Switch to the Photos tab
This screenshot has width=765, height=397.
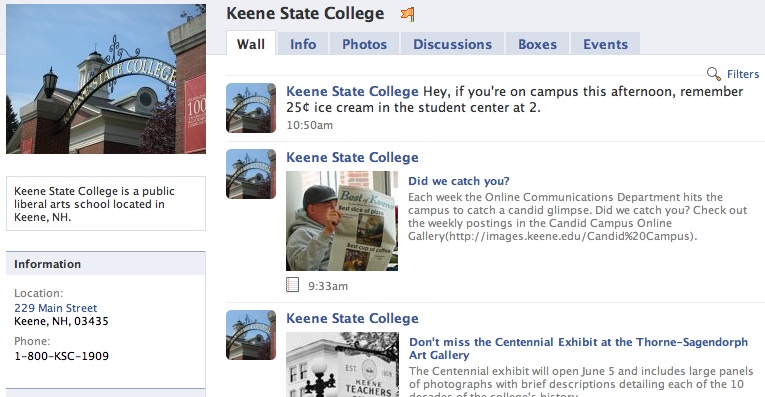coord(364,44)
